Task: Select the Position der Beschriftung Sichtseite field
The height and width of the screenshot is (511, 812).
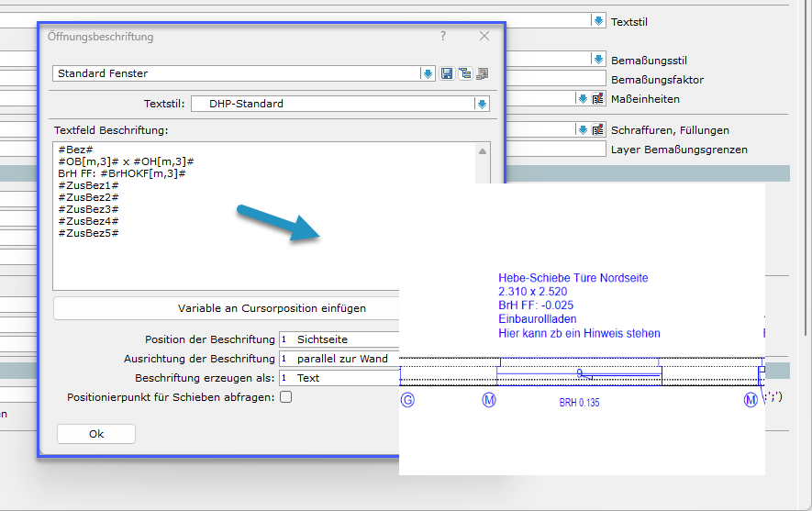Action: point(339,339)
